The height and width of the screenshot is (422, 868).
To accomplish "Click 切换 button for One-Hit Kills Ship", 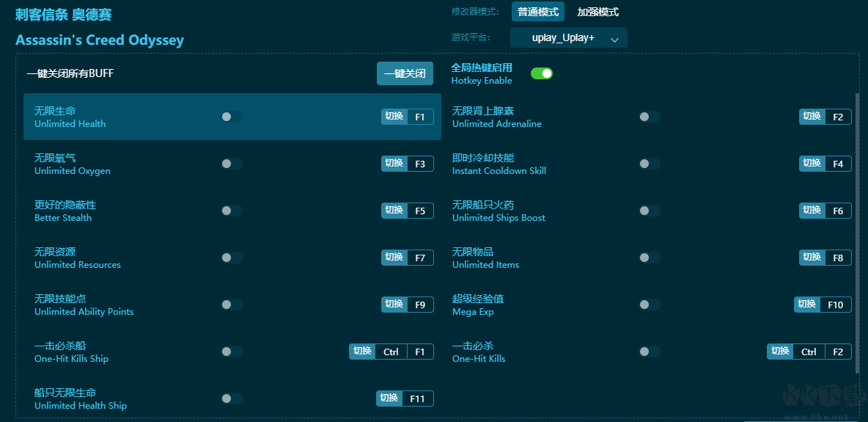I will pos(362,352).
